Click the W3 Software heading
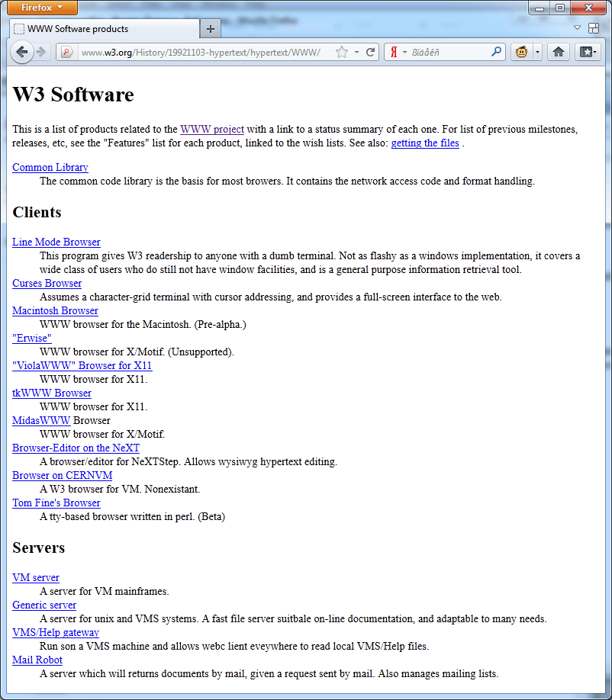 [73, 95]
